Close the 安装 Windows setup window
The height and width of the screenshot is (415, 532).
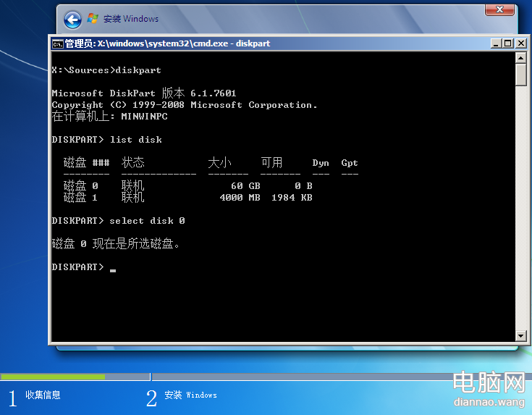tap(499, 9)
